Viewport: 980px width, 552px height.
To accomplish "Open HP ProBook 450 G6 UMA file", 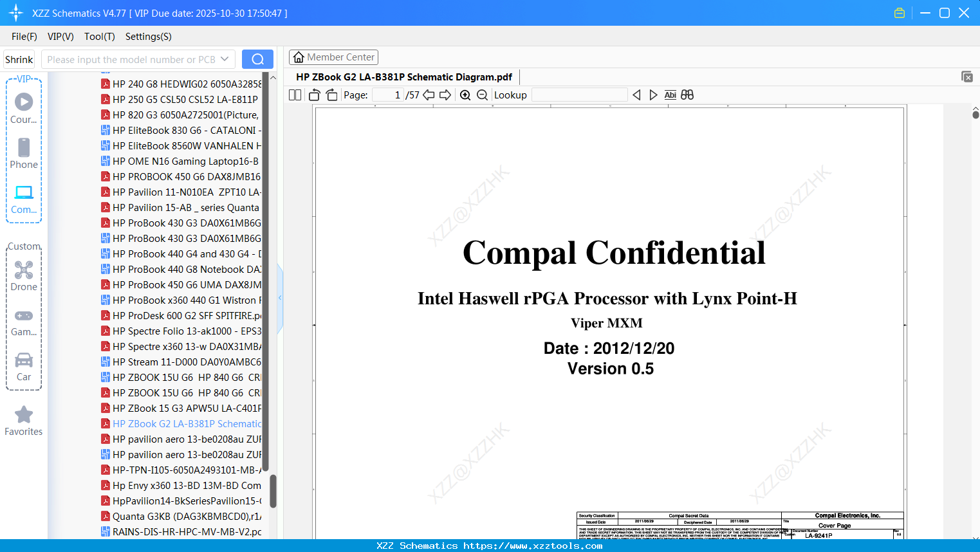I will point(181,284).
